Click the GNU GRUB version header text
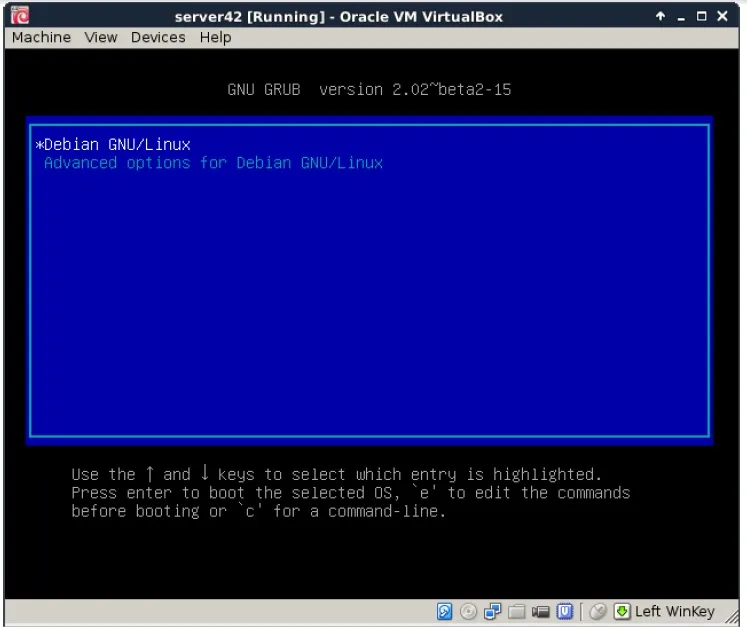Screen dimensions: 747x627 click(x=369, y=90)
